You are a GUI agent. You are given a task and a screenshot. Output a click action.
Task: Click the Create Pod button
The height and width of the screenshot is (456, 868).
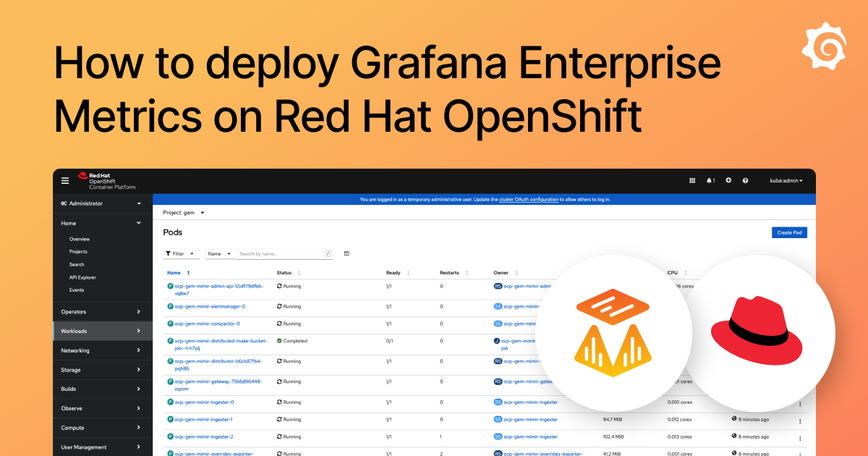click(789, 232)
